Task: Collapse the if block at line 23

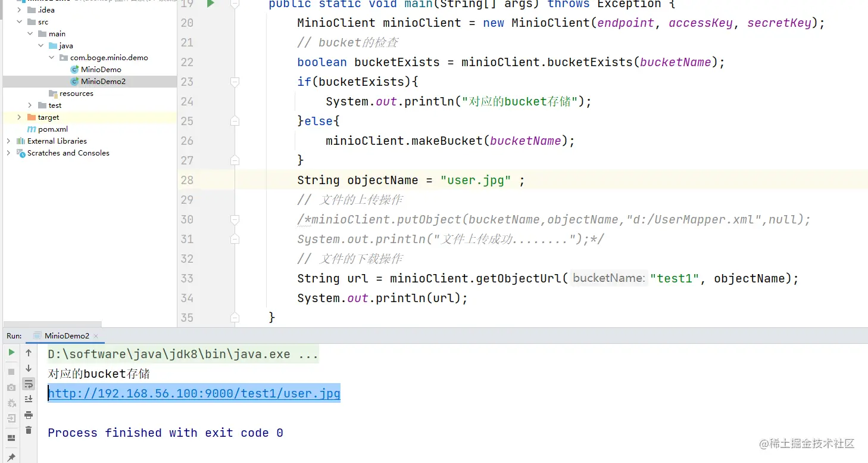Action: coord(235,82)
